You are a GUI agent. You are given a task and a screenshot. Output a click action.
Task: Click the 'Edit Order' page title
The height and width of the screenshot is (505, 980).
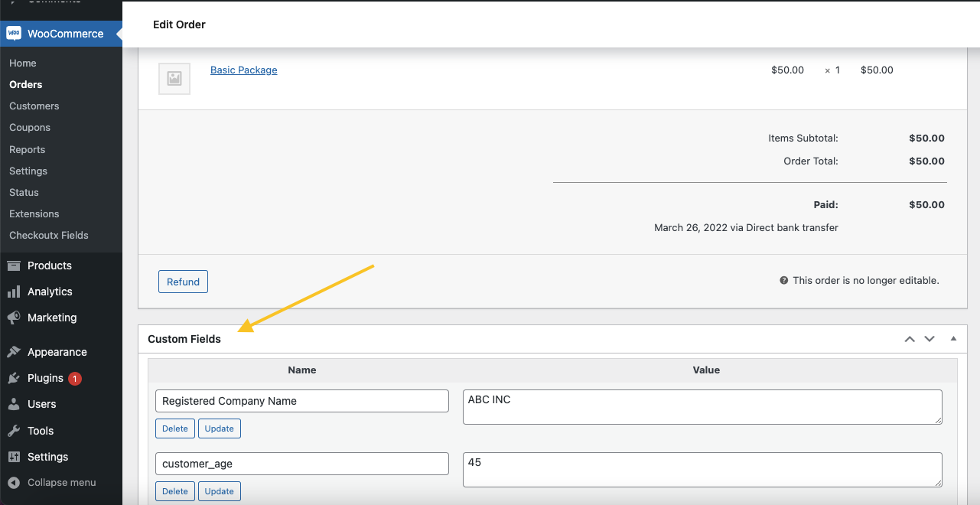pos(179,24)
